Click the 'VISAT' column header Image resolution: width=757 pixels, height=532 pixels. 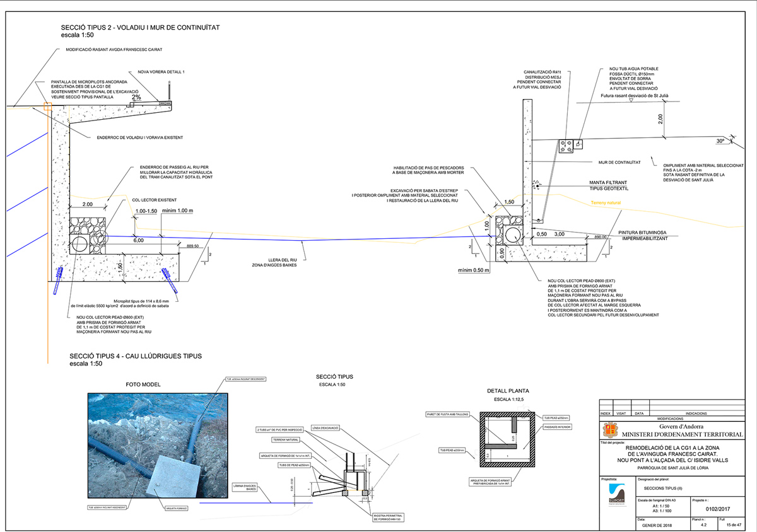coord(623,413)
